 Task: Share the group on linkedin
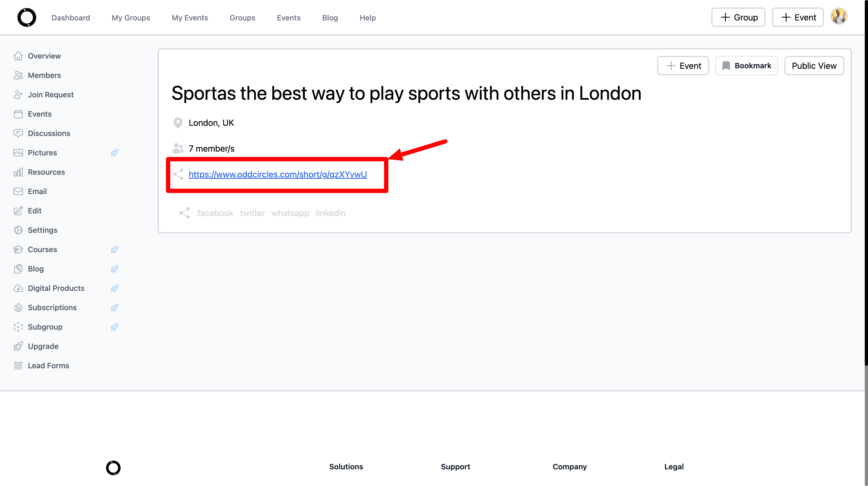point(330,213)
